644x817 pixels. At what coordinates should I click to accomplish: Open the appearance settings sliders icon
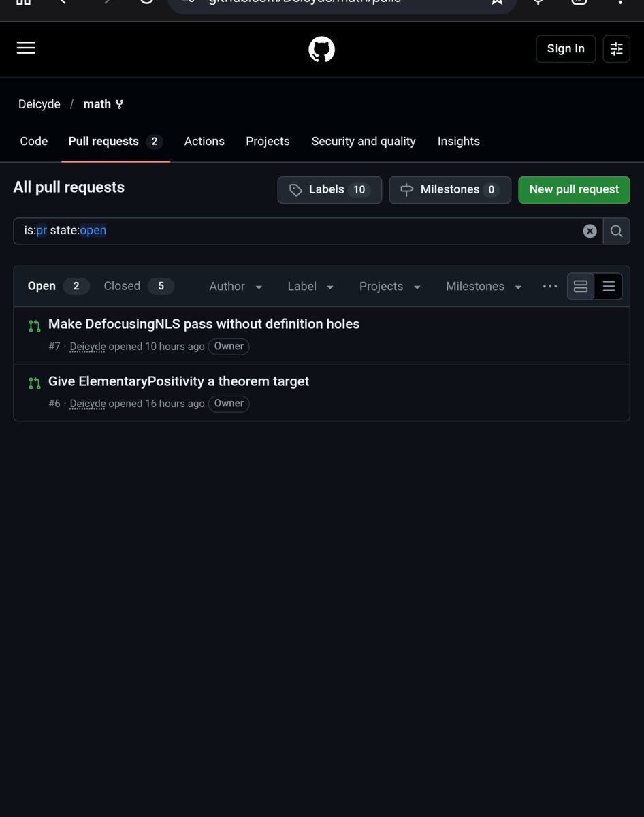pyautogui.click(x=616, y=49)
